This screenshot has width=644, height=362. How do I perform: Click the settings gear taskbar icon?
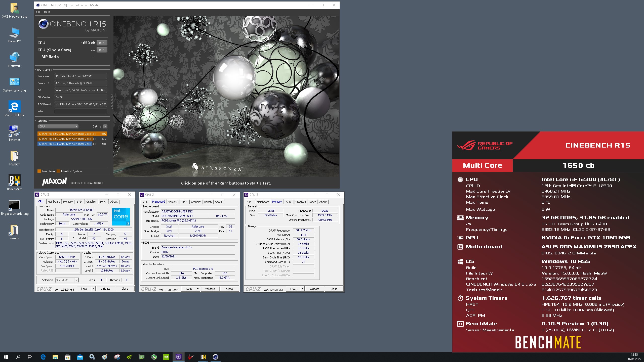[x=92, y=357]
